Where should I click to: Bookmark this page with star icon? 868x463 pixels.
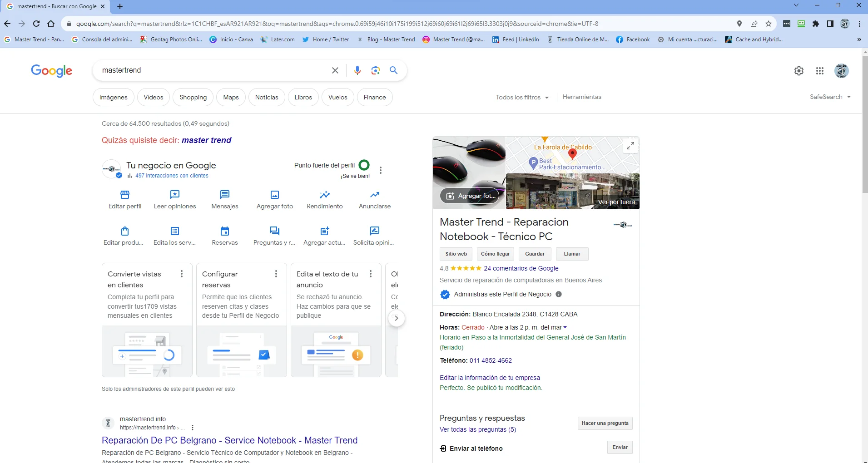tap(769, 24)
